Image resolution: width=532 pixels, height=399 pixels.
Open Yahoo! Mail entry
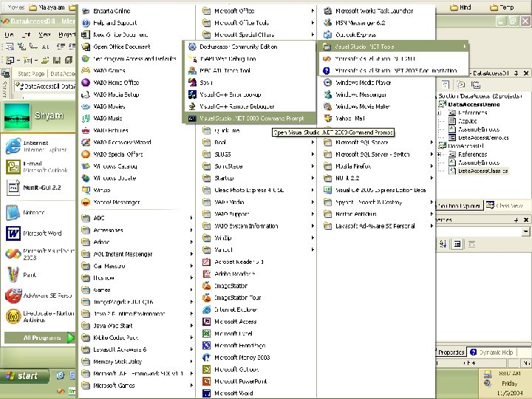378,118
